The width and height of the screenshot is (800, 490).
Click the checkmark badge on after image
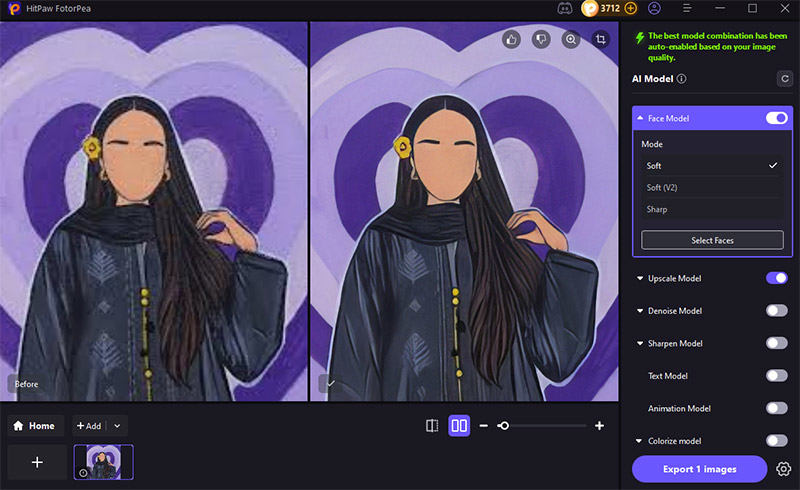330,383
